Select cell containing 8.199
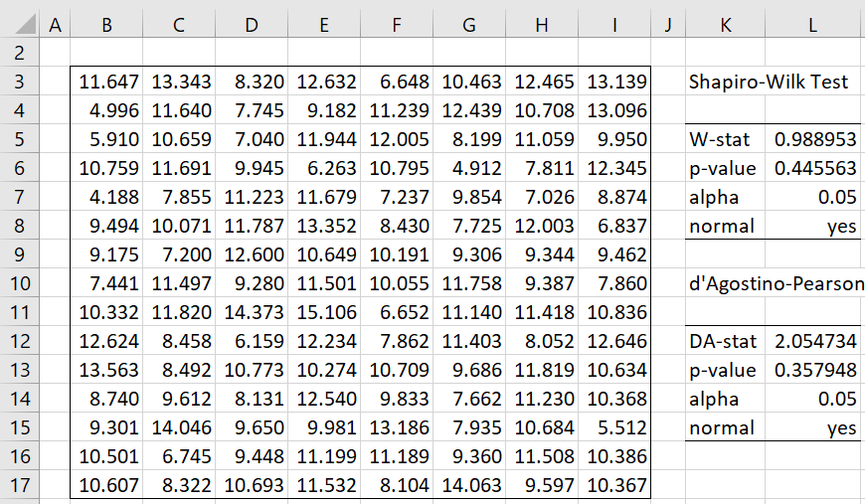865x504 pixels. [x=469, y=139]
